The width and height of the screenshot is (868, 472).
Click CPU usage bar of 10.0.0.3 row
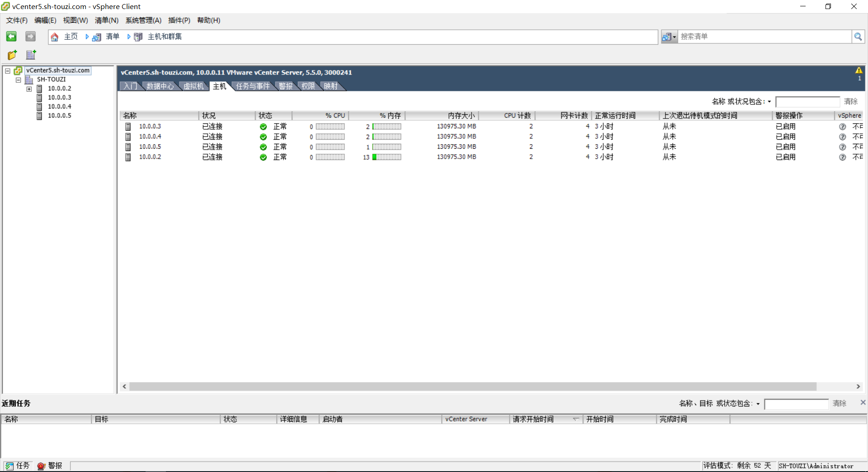tap(330, 127)
